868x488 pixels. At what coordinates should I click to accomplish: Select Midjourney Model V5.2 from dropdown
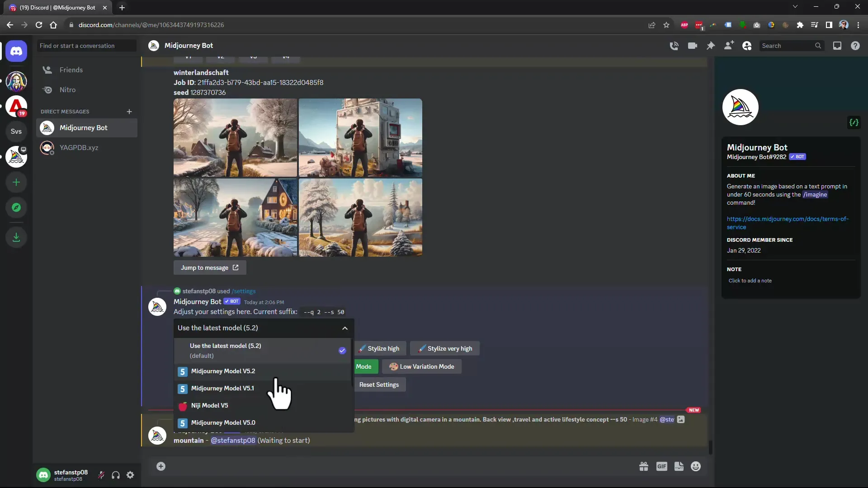[x=223, y=371]
